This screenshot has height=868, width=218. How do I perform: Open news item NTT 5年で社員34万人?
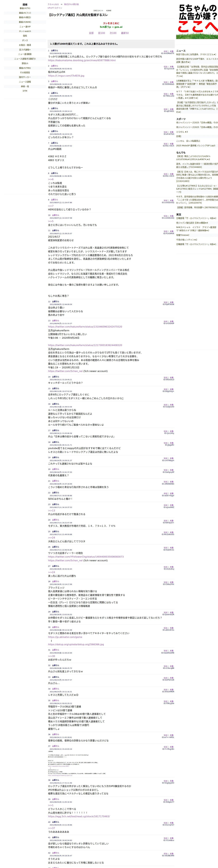coord(197,95)
